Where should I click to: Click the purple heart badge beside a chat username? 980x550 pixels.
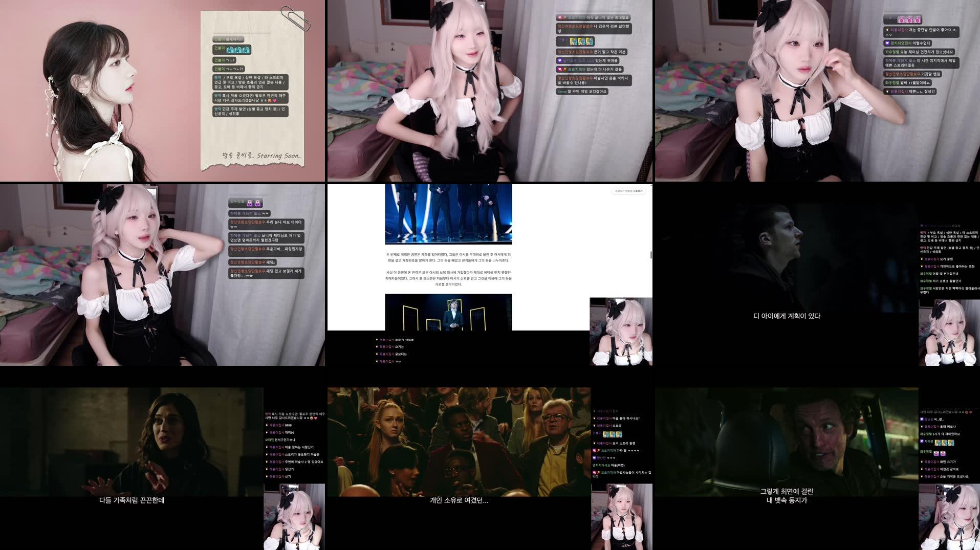tap(559, 60)
